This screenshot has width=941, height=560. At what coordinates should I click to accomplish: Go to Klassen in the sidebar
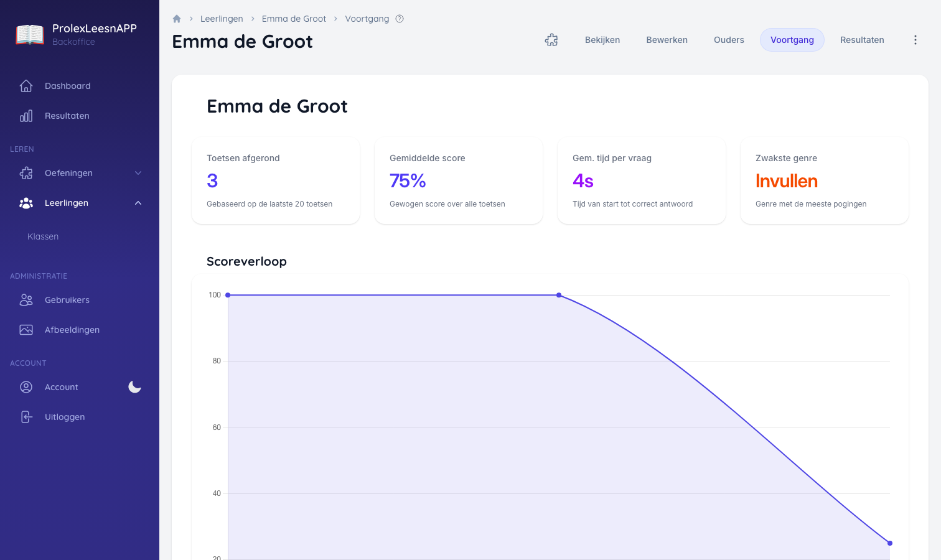point(43,236)
